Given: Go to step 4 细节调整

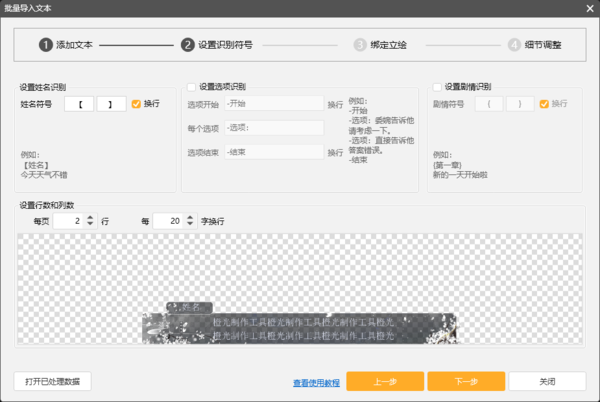Looking at the screenshot, I should click(535, 45).
